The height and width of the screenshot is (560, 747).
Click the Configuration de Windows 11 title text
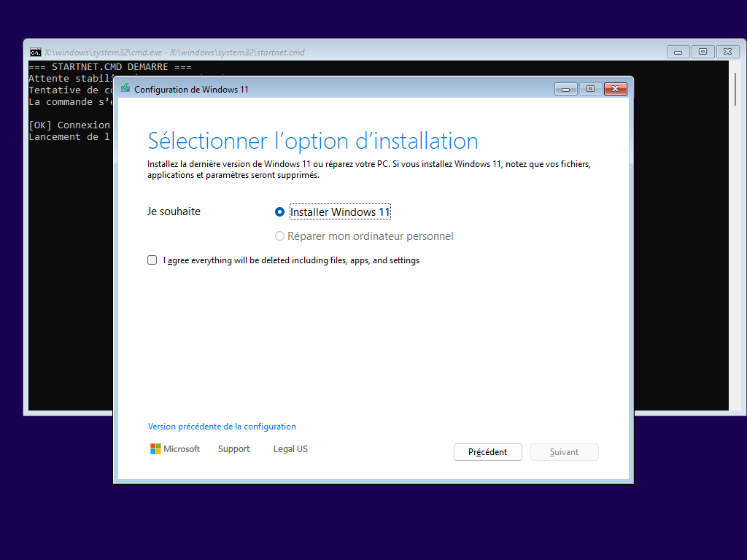click(x=191, y=89)
